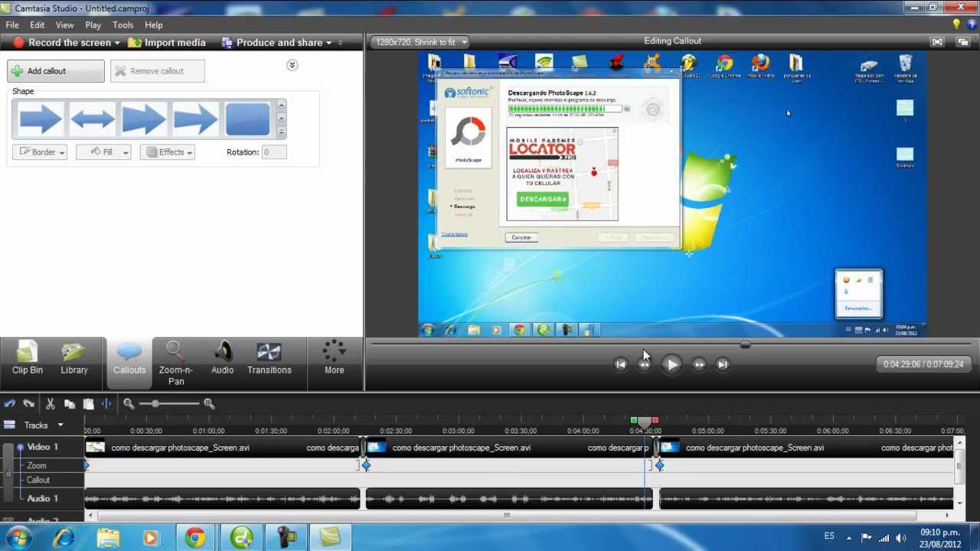
Task: Click the timeline zoom in magnifier
Action: (x=209, y=403)
